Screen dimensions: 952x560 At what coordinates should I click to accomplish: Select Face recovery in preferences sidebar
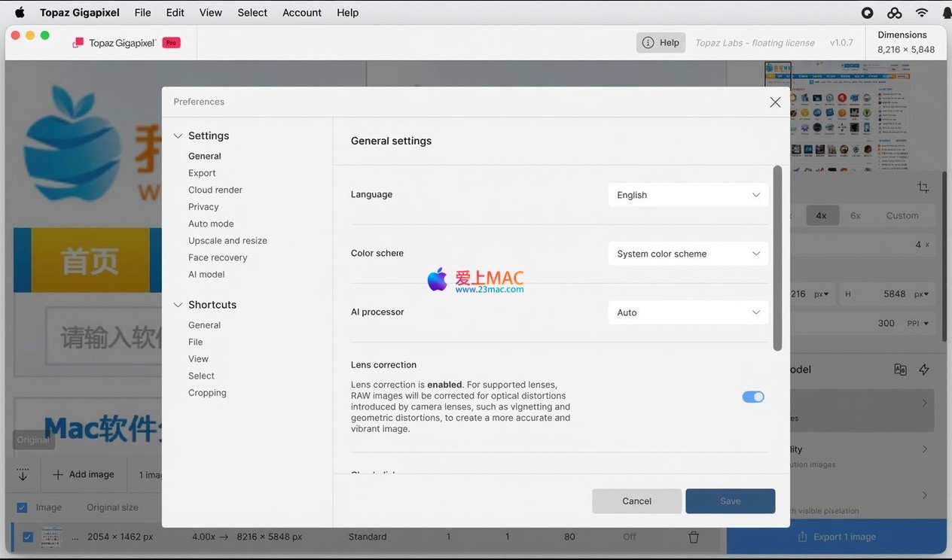218,257
